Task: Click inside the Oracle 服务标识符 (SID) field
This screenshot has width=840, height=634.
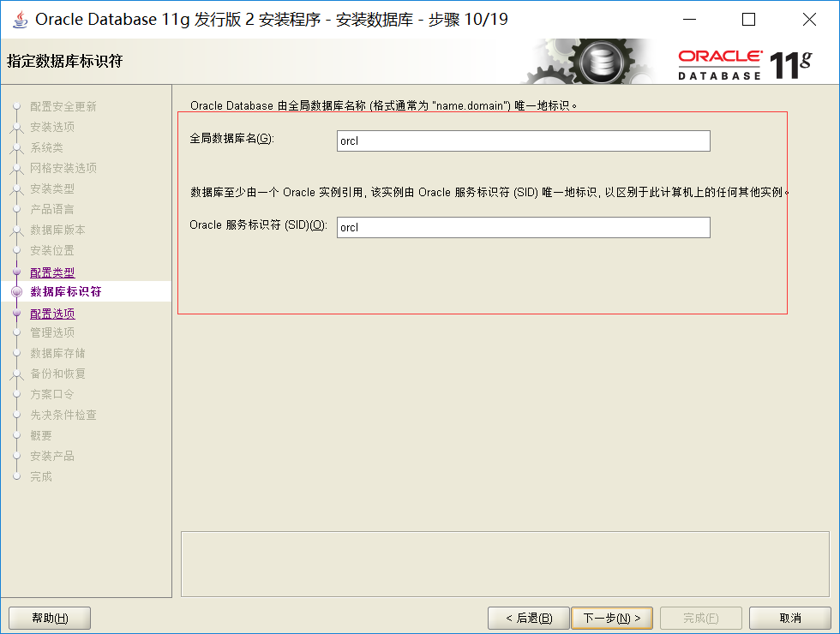Action: [x=524, y=228]
